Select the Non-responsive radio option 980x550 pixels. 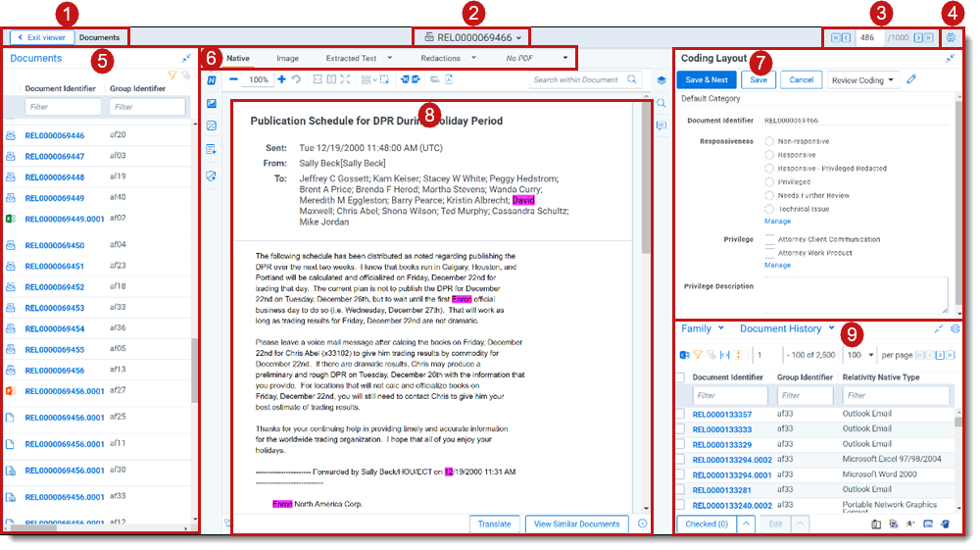coord(769,141)
